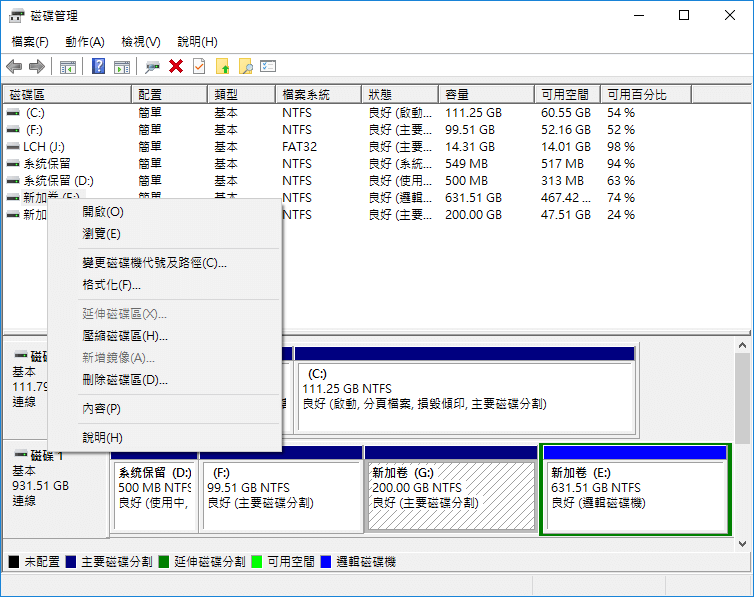Open Help with the blue question mark icon
754x597 pixels.
coord(99,66)
